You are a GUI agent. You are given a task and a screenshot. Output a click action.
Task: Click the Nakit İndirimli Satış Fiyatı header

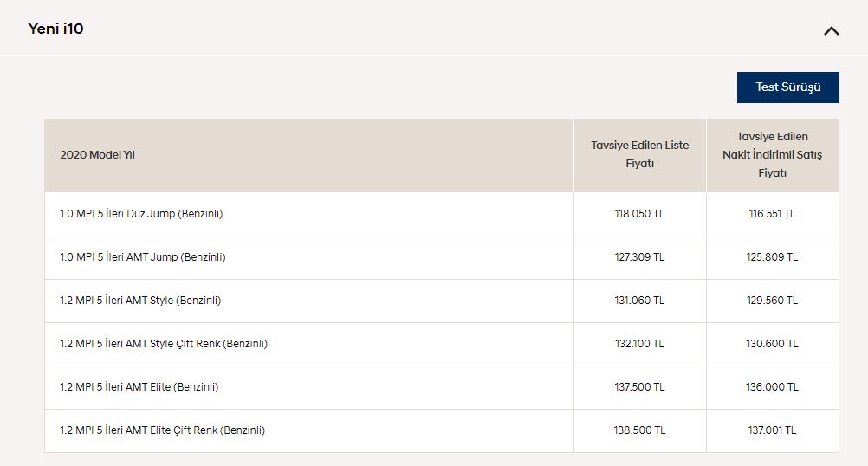point(772,154)
